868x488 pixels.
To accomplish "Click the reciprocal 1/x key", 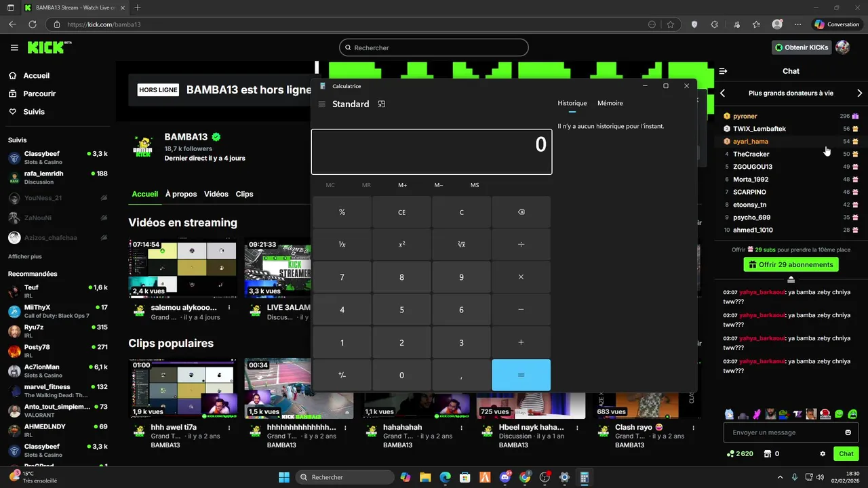I will (342, 244).
